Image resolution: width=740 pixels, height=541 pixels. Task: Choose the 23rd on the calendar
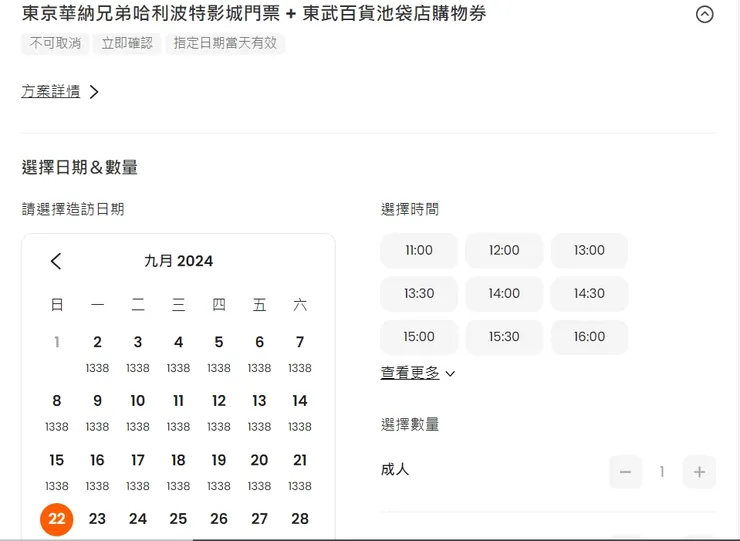coord(97,519)
